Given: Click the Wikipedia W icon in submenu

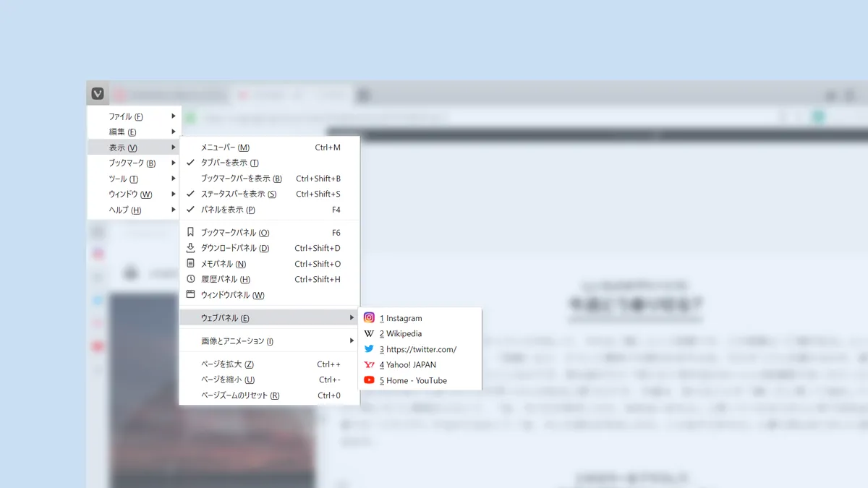Looking at the screenshot, I should (x=369, y=333).
